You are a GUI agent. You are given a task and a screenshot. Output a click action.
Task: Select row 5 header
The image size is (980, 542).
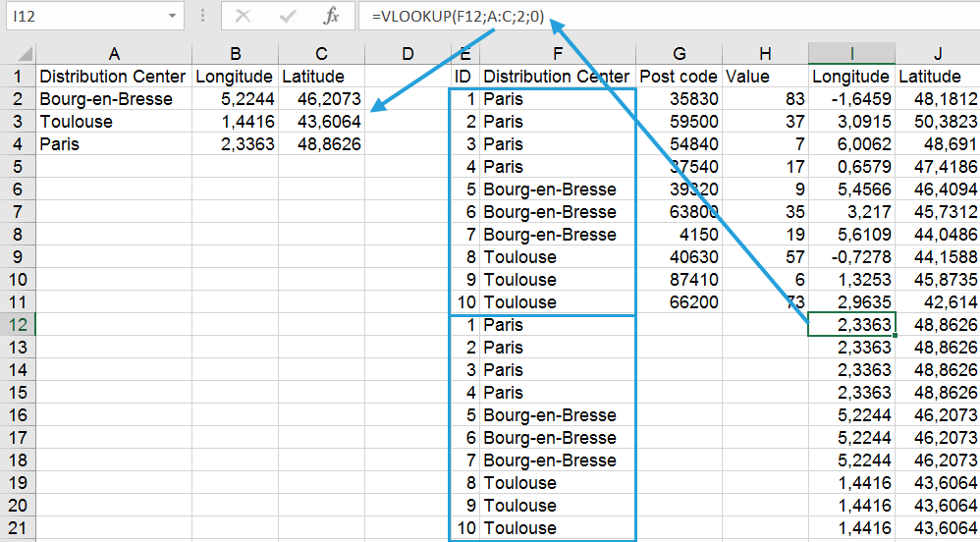(x=18, y=167)
